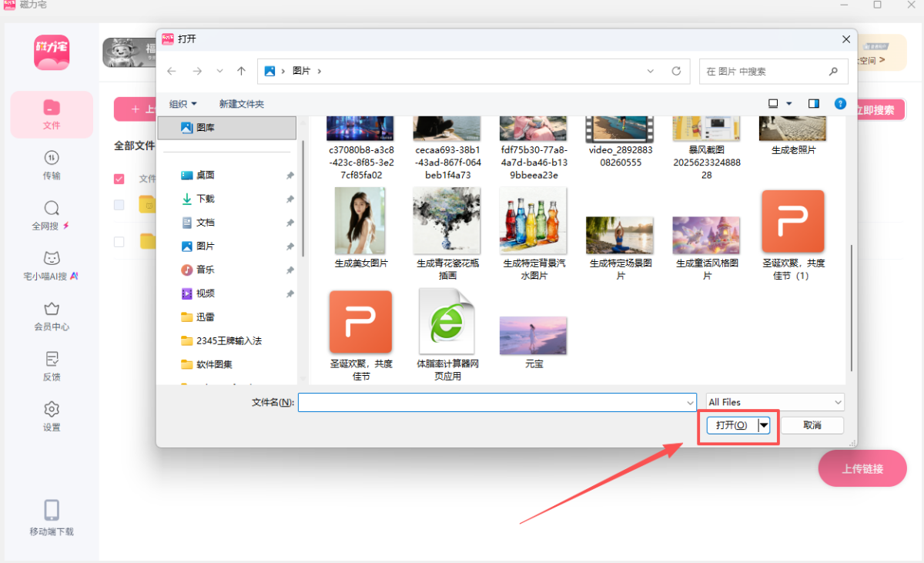
Task: Expand the 组织 menu
Action: [x=183, y=104]
